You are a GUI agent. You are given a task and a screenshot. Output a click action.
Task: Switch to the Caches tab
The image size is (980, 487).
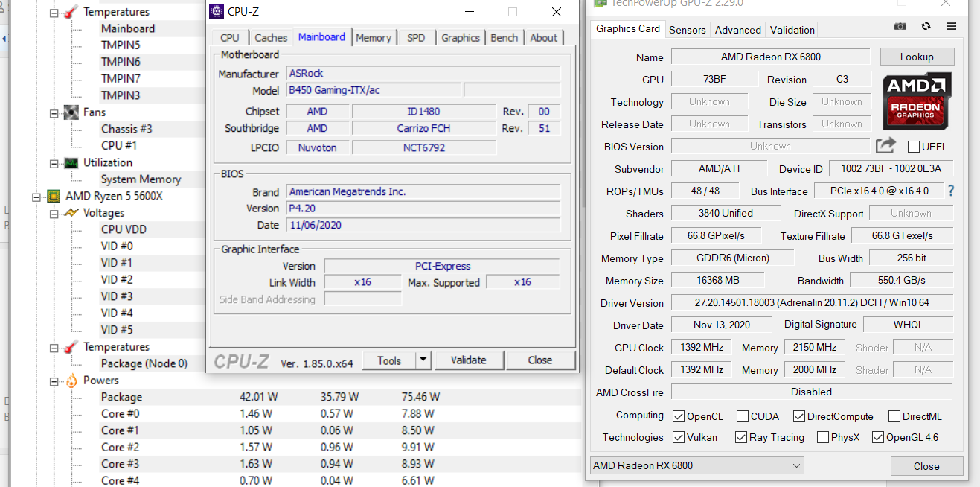click(x=271, y=37)
